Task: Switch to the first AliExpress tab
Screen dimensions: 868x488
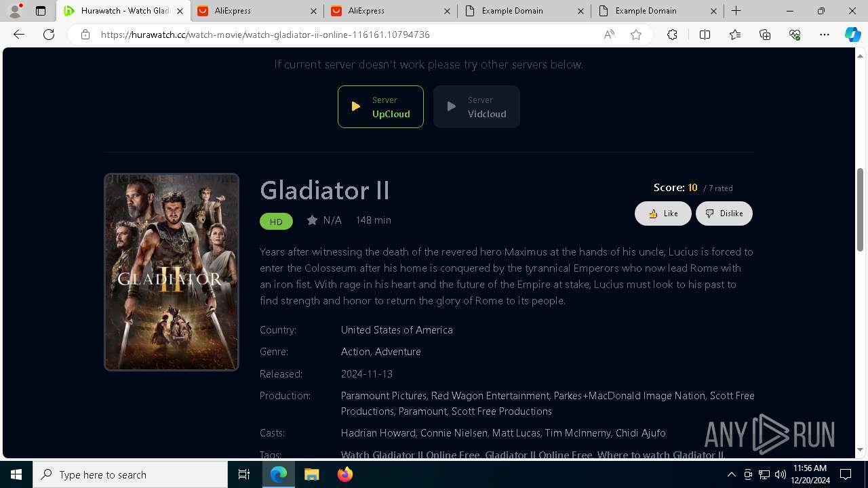Action: (x=257, y=11)
